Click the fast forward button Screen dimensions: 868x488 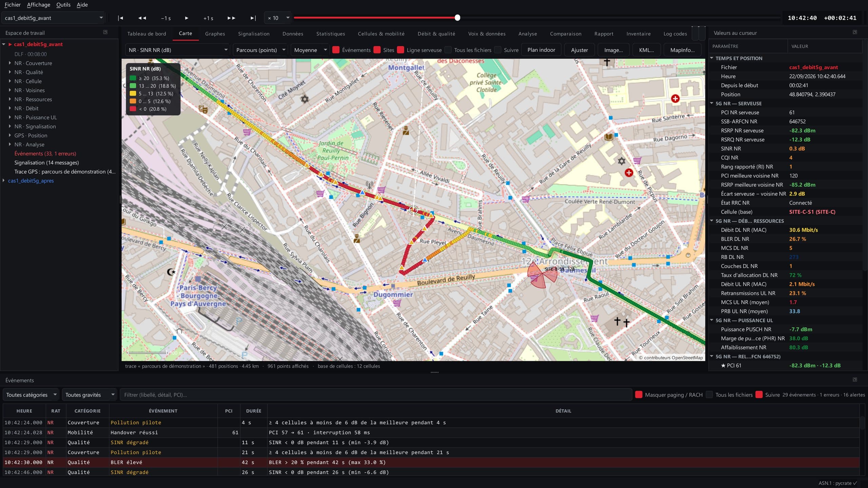point(231,18)
